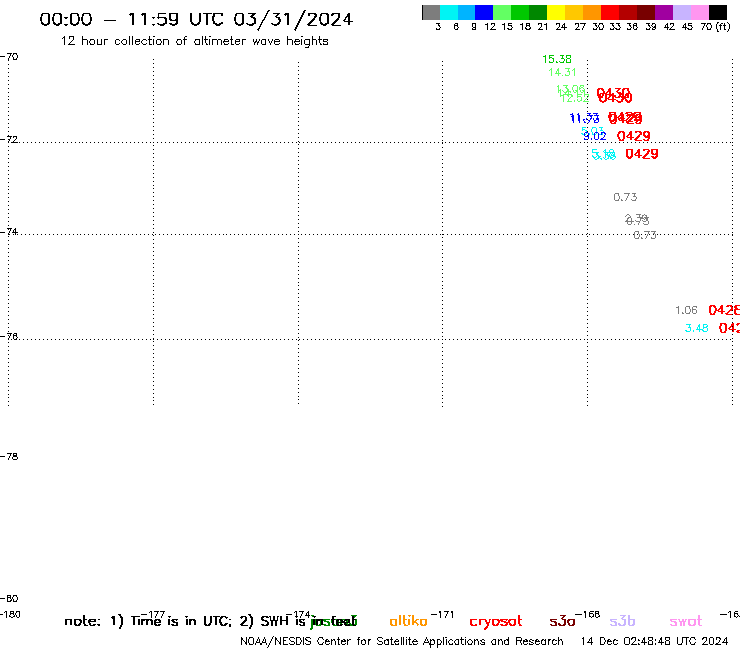740x650 pixels.
Task: Select the cyan 3.48 wave height value
Action: click(697, 328)
